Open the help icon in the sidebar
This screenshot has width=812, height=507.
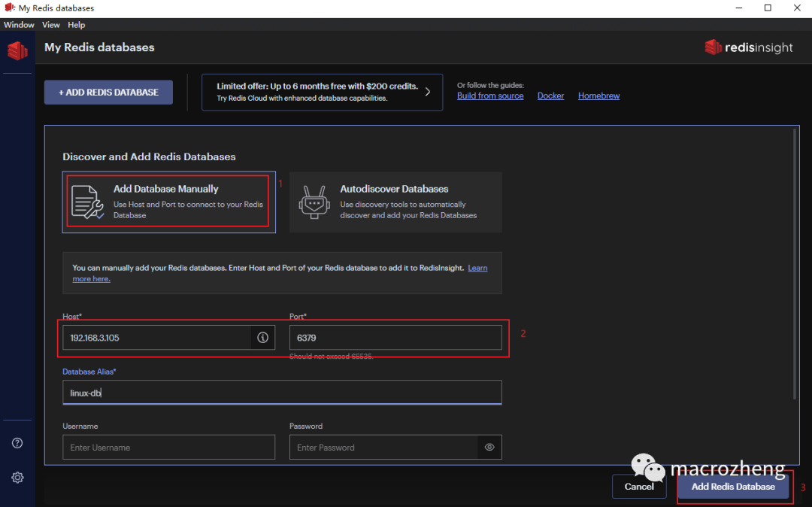[x=17, y=443]
